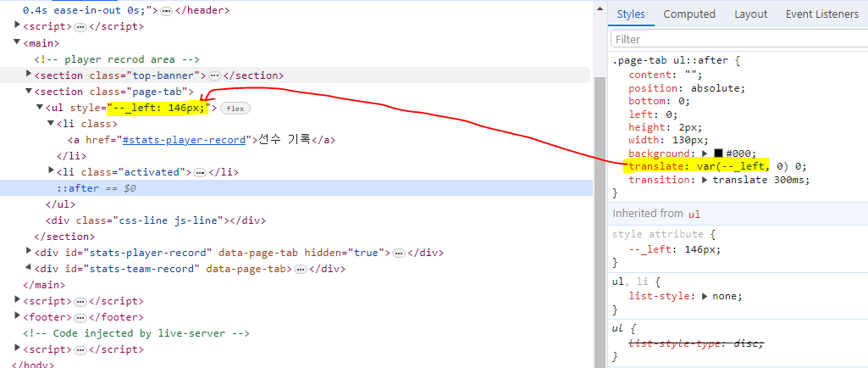Edit the translate 300ms transition value
Viewport: 868px width, 368px height.
[758, 180]
